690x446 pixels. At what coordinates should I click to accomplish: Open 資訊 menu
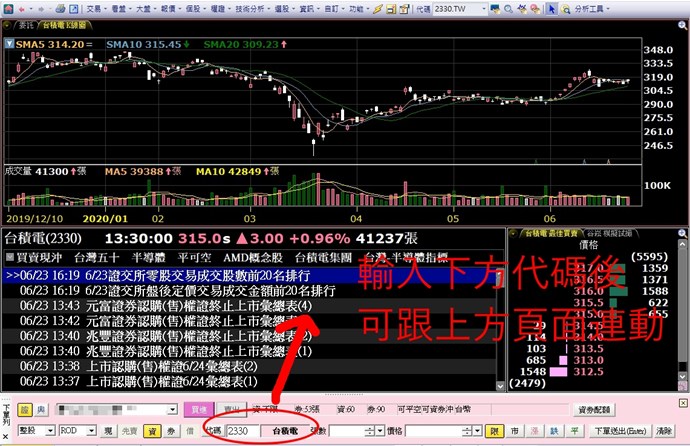click(x=308, y=9)
